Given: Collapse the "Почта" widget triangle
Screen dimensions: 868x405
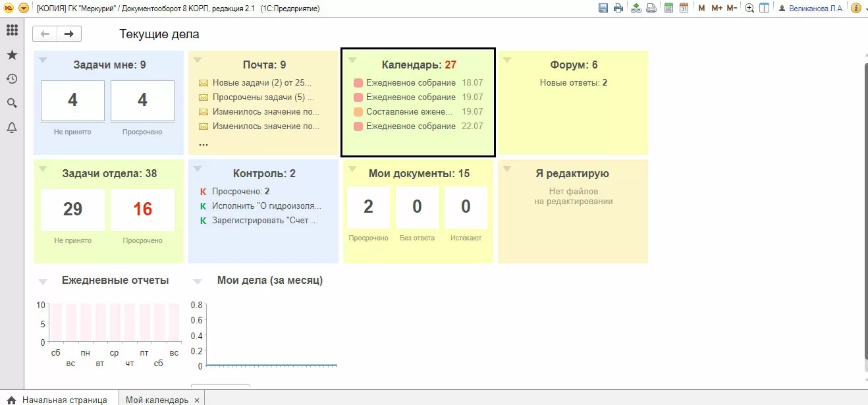Looking at the screenshot, I should pos(198,60).
